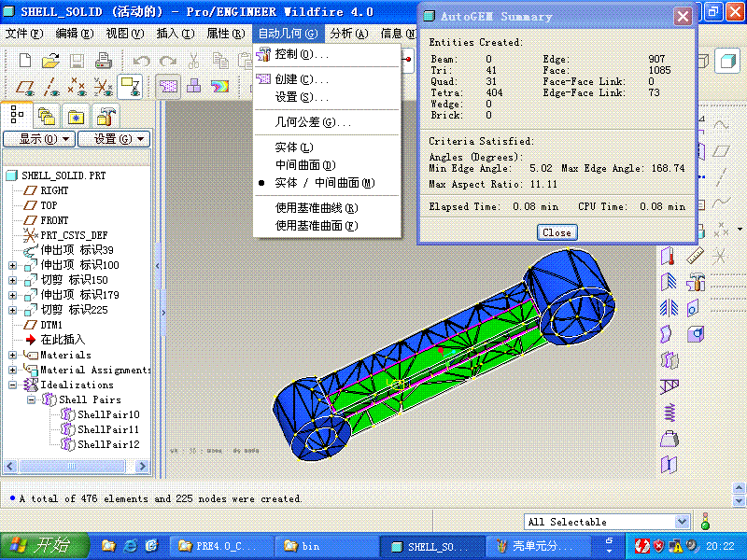
Task: Open the 分析(A) menu
Action: click(348, 34)
